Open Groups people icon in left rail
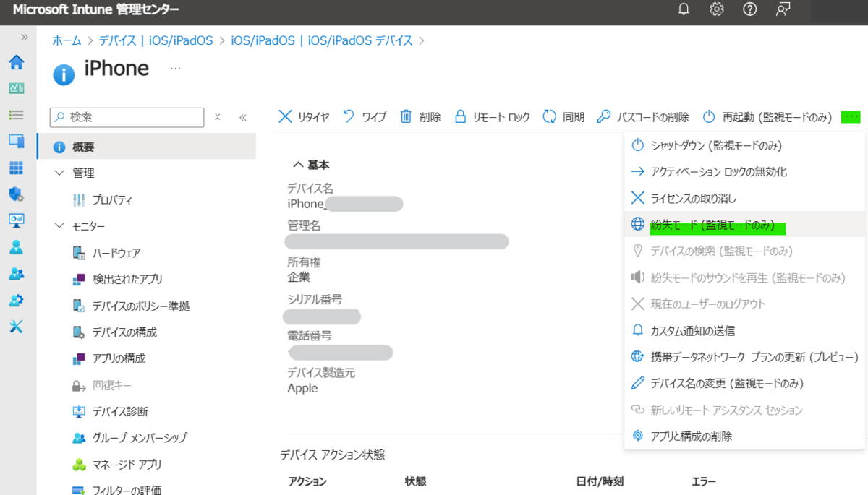The height and width of the screenshot is (495, 868). [16, 274]
